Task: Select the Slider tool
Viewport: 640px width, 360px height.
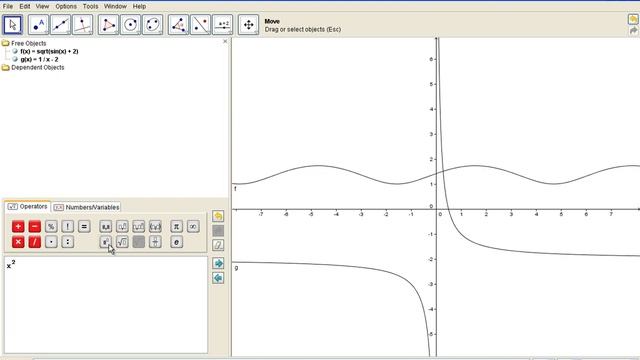Action: point(223,25)
